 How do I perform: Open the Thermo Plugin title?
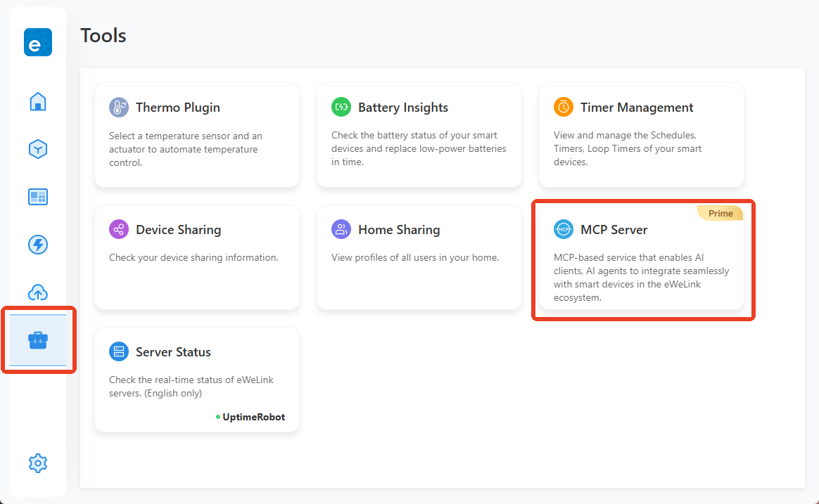pyautogui.click(x=177, y=108)
